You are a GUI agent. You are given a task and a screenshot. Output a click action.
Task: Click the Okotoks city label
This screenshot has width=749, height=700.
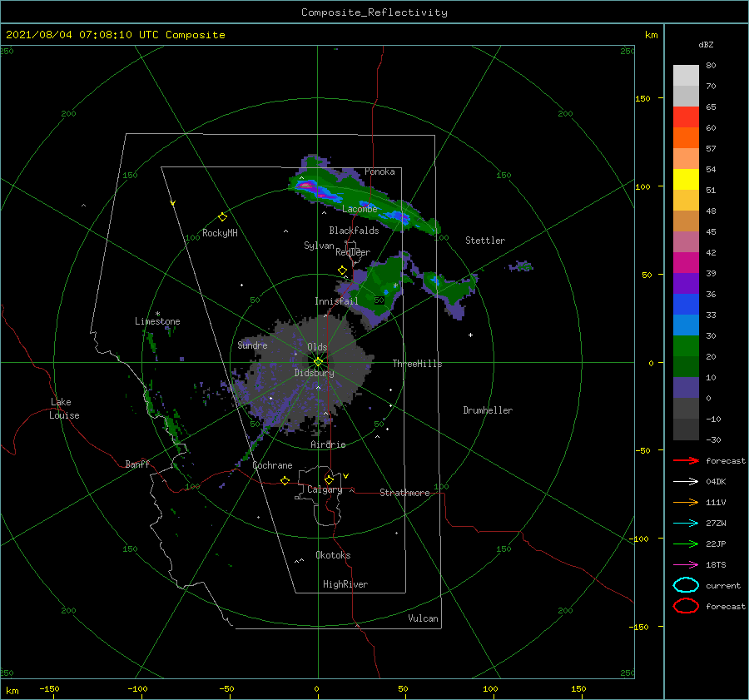tap(333, 555)
